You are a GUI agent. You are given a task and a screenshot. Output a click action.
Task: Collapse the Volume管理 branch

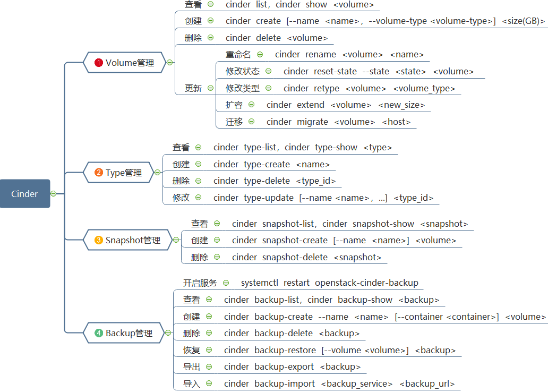point(170,63)
